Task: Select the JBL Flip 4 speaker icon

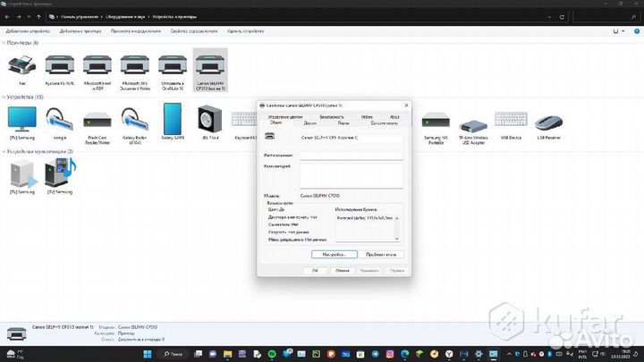Action: point(210,119)
